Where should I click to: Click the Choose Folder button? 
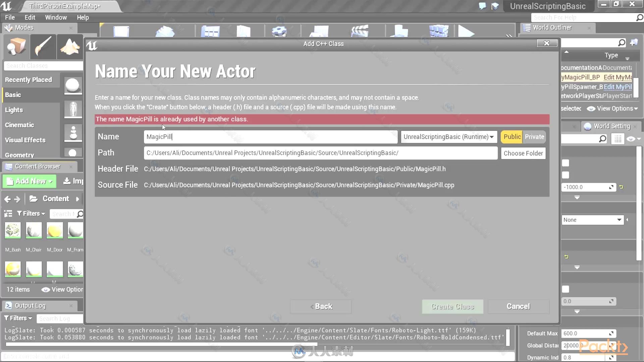coord(523,153)
